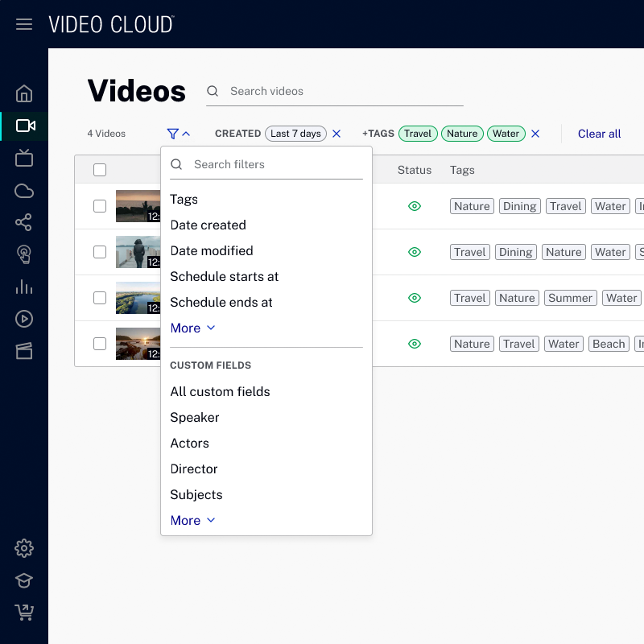Expand More under Custom Fields

coord(192,520)
